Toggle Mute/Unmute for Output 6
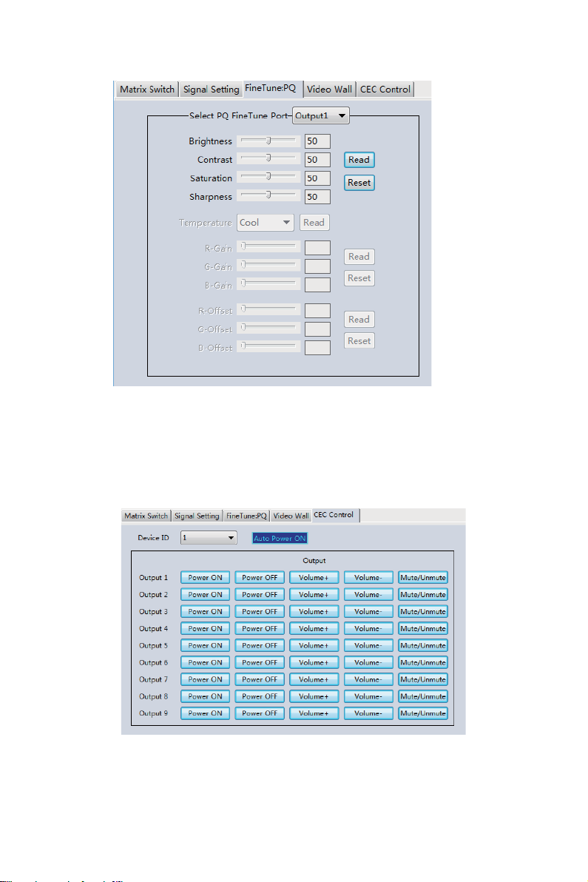Screen dimensions: 588x882 423,663
